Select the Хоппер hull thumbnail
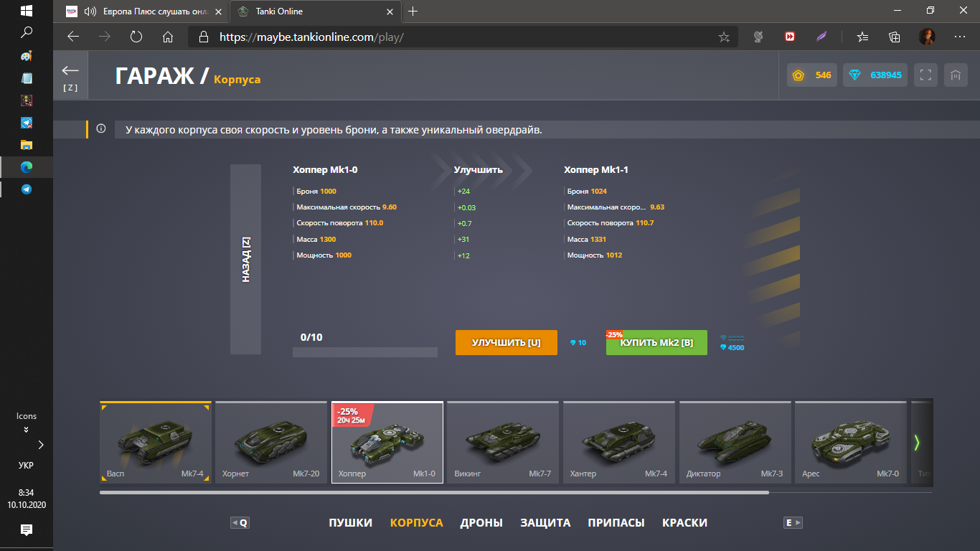Image resolution: width=980 pixels, height=551 pixels. [387, 442]
